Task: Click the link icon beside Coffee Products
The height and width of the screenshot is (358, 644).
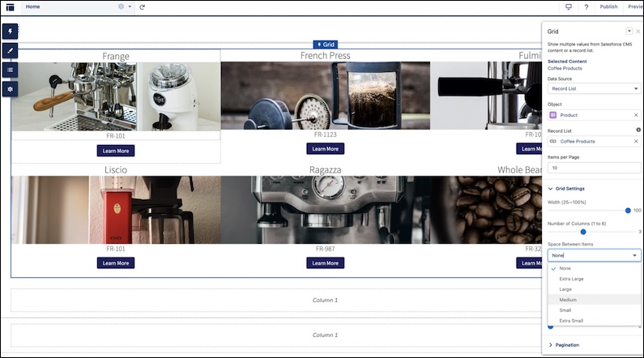Action: click(x=552, y=141)
